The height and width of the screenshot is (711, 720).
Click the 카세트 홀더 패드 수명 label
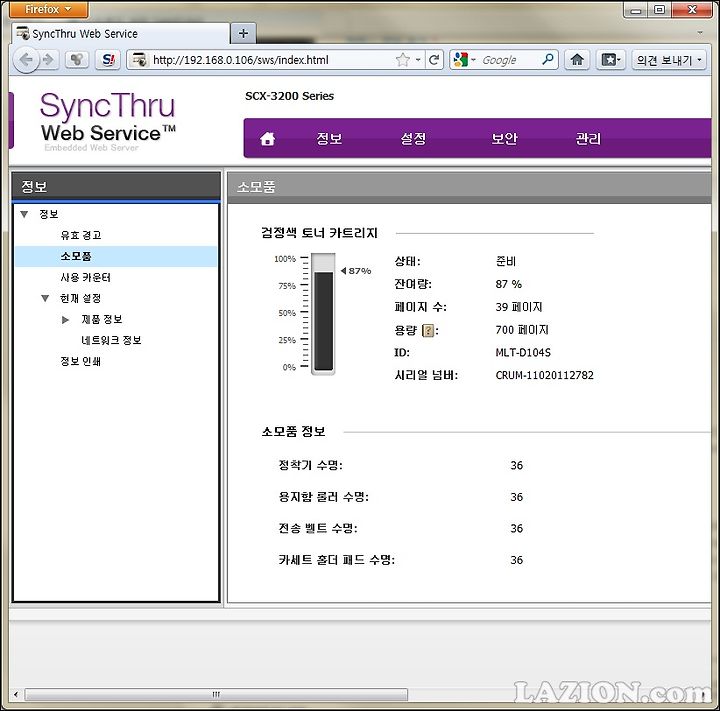tap(337, 560)
